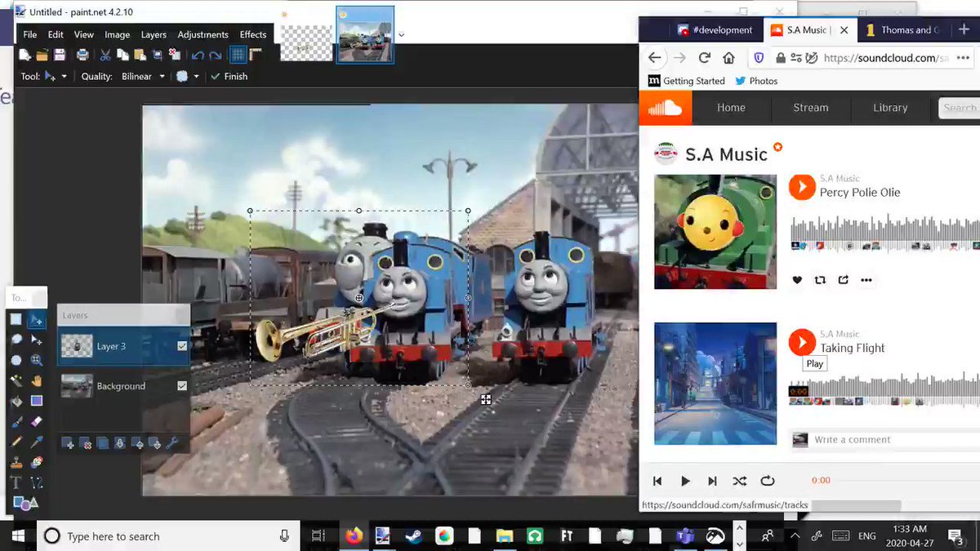Open Layer Properties wrench icon
Screen dimensions: 980x551
(172, 443)
